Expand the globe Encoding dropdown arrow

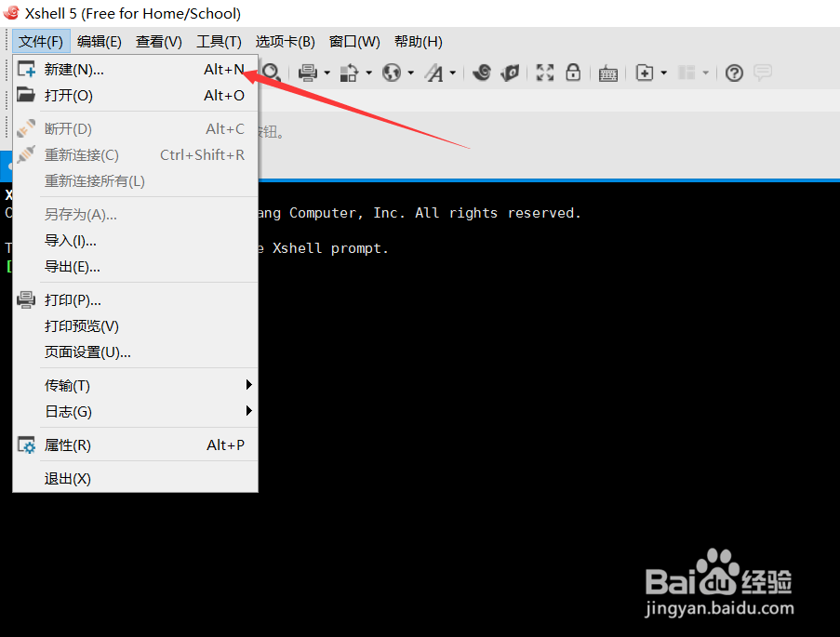coord(410,73)
